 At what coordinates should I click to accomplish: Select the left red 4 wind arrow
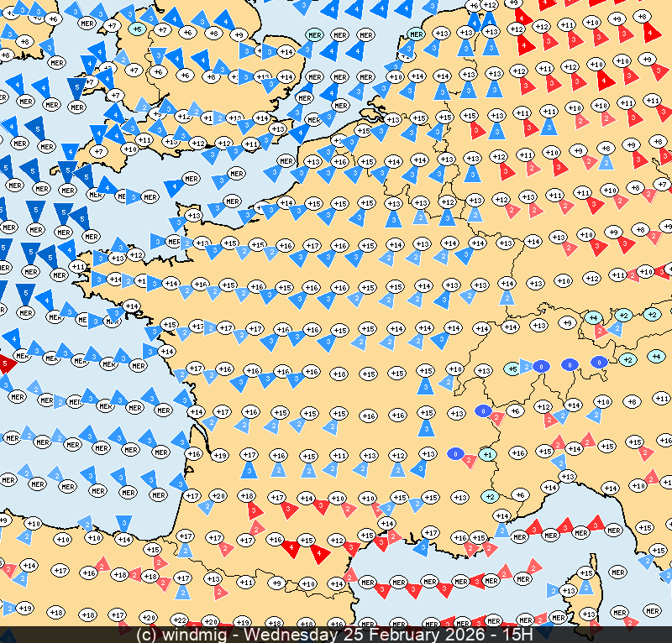tap(291, 547)
